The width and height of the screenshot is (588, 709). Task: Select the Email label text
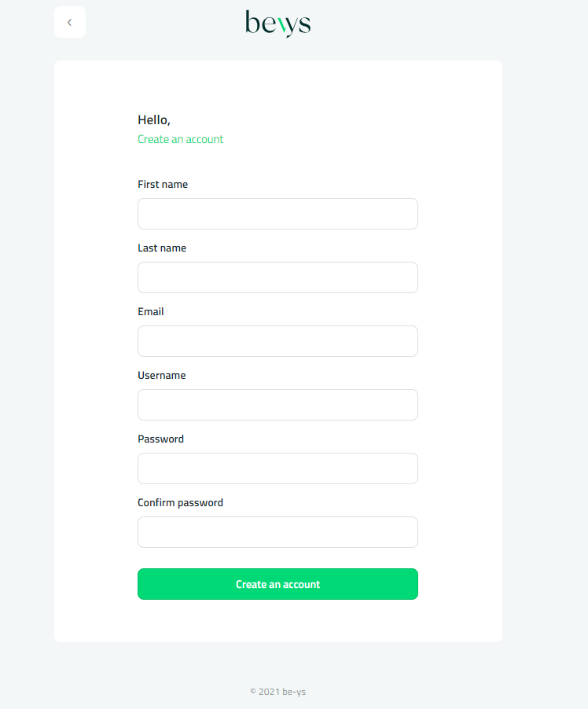[x=150, y=311]
